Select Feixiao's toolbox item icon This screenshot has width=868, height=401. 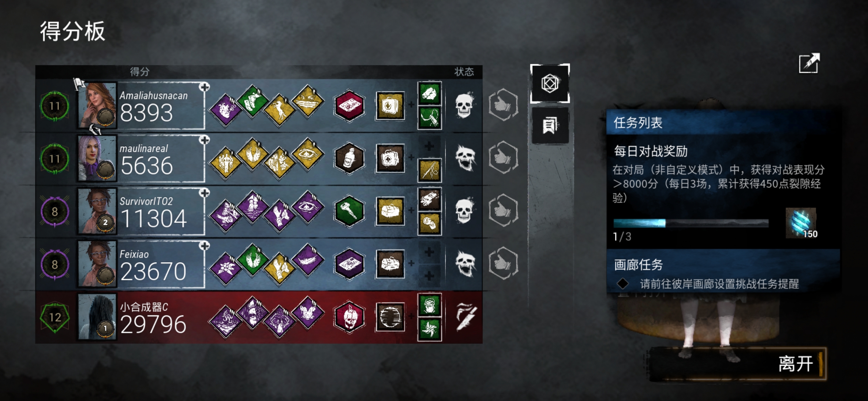390,264
